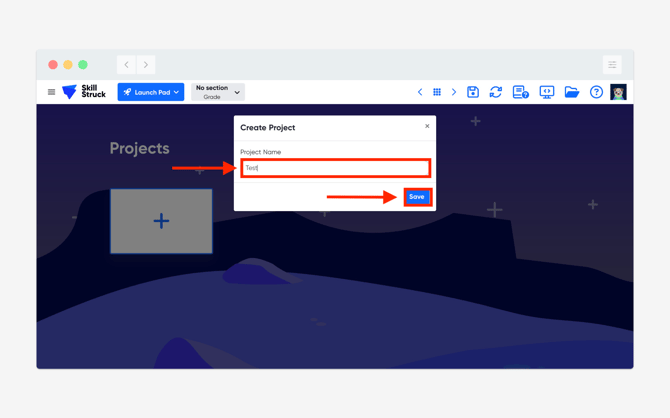This screenshot has width=670, height=418.
Task: Go to previous item with left chevron
Action: click(420, 92)
